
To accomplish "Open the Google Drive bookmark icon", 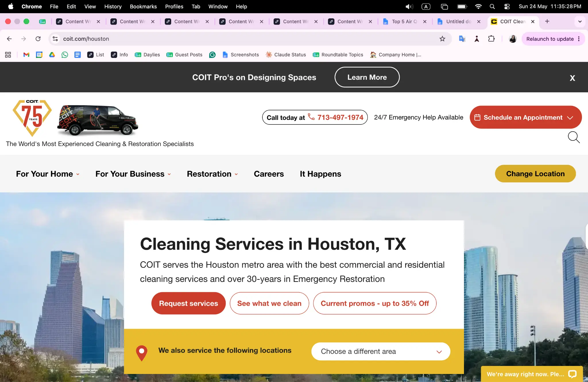I will 52,55.
